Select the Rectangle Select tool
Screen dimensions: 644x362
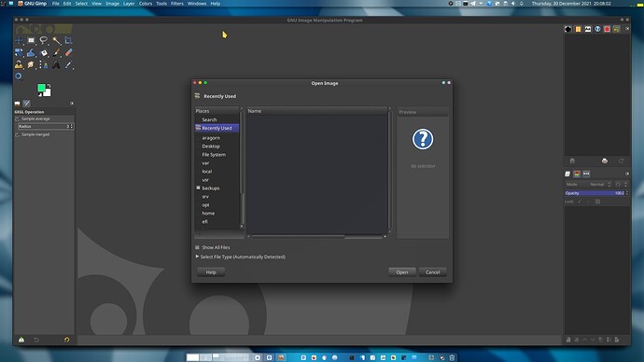[31, 40]
